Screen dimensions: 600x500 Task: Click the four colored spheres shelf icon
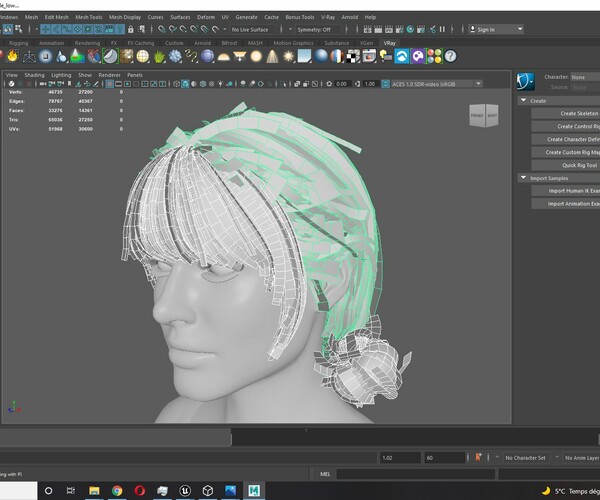click(x=434, y=57)
